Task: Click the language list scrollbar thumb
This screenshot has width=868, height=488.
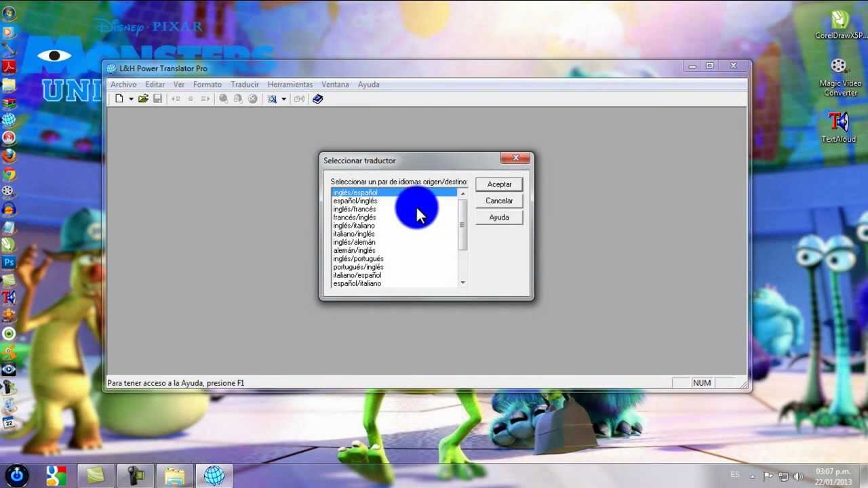Action: tap(462, 225)
